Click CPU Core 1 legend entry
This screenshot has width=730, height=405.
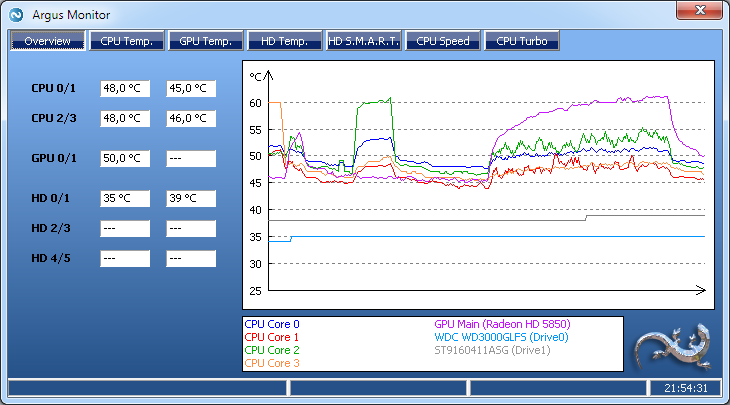pyautogui.click(x=271, y=337)
